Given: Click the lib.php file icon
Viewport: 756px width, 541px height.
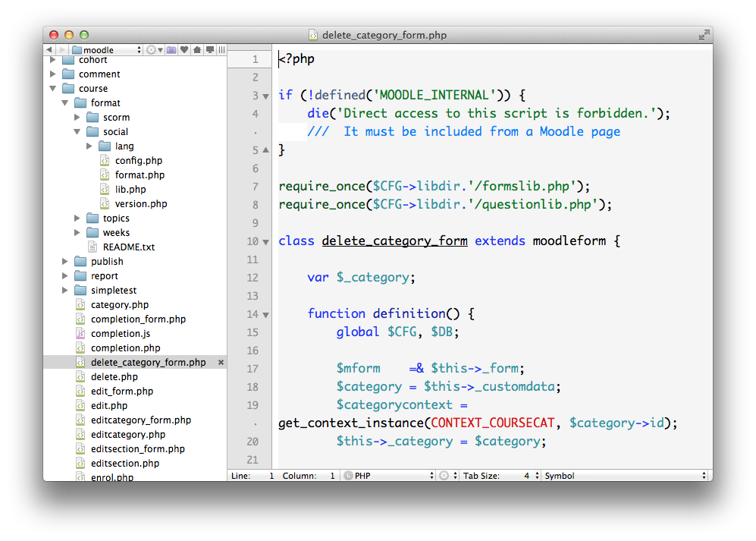Looking at the screenshot, I should click(105, 189).
